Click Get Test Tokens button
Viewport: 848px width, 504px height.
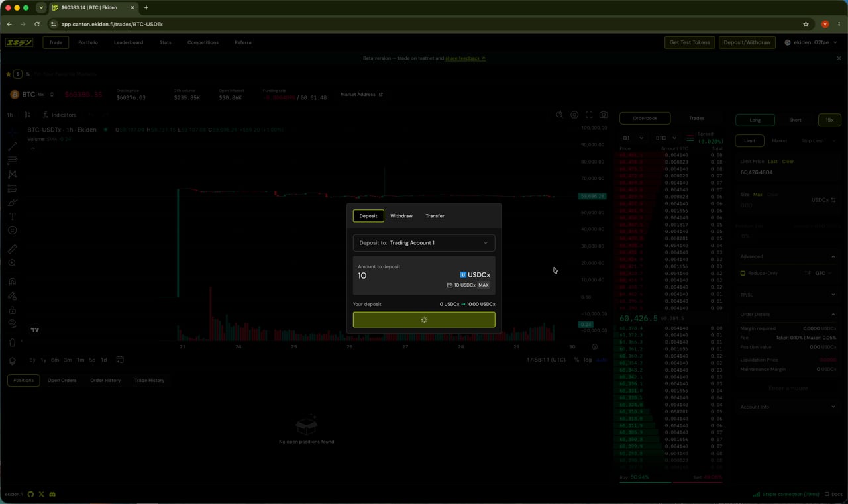point(690,42)
